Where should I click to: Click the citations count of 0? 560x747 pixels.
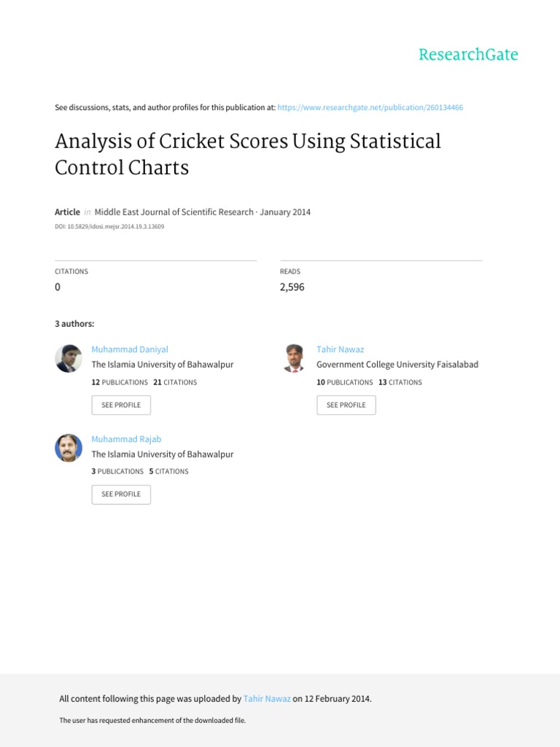(58, 287)
